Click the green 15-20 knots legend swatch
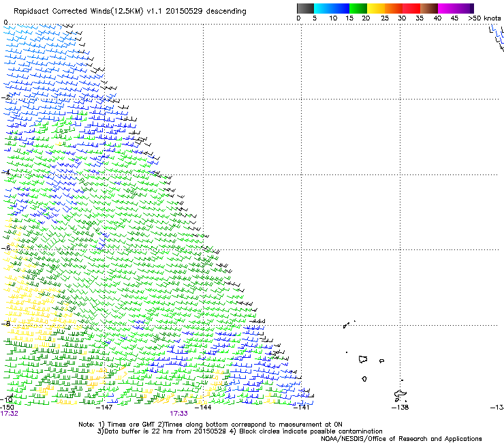The width and height of the screenshot is (504, 443). [x=358, y=8]
